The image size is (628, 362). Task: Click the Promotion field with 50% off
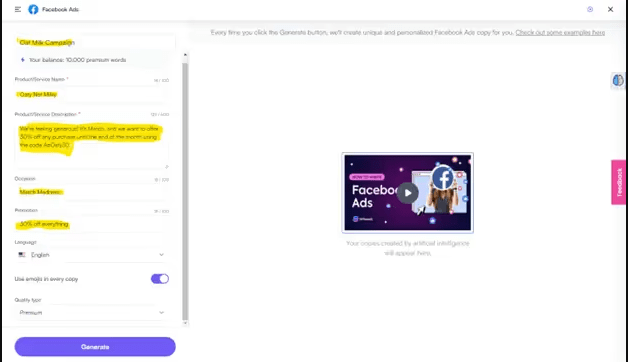click(92, 224)
